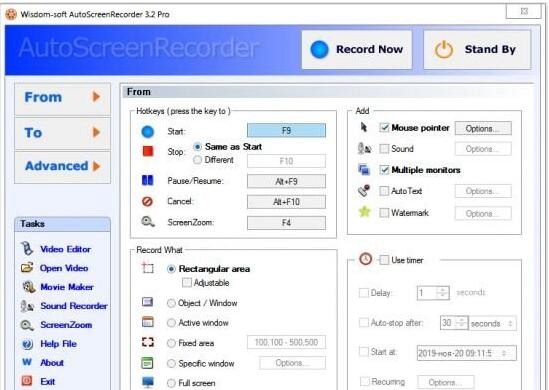Click the Specific window icon
Image resolution: width=549 pixels, height=390 pixels.
tap(147, 363)
